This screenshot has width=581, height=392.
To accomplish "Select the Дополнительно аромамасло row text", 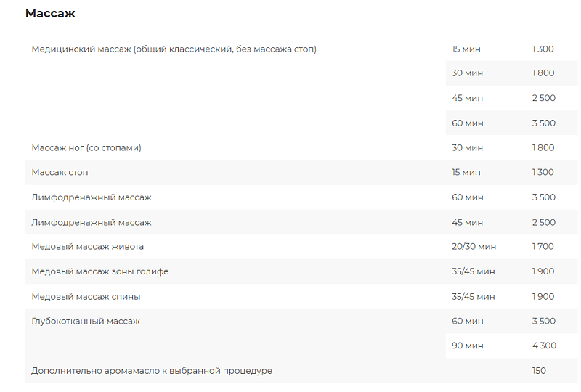I will 152,371.
